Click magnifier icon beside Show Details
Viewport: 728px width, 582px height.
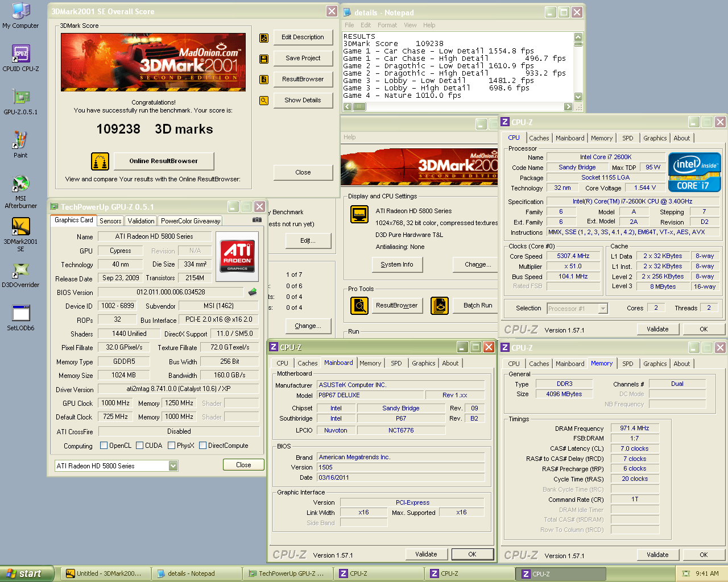click(264, 101)
